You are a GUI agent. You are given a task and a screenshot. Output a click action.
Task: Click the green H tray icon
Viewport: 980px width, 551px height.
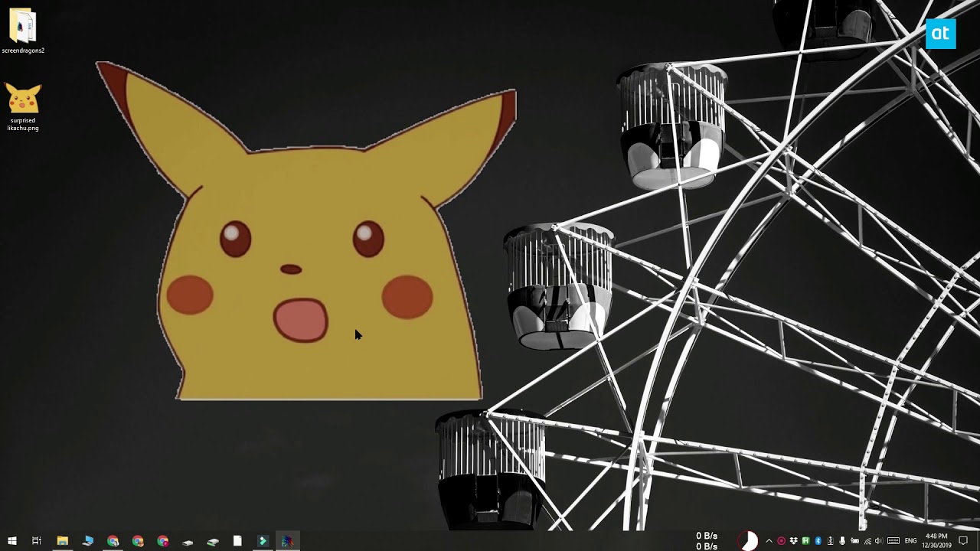(805, 541)
